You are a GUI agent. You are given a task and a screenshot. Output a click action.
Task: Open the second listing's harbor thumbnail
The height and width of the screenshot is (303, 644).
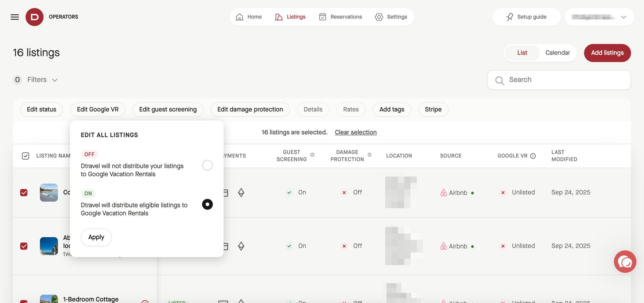click(49, 246)
